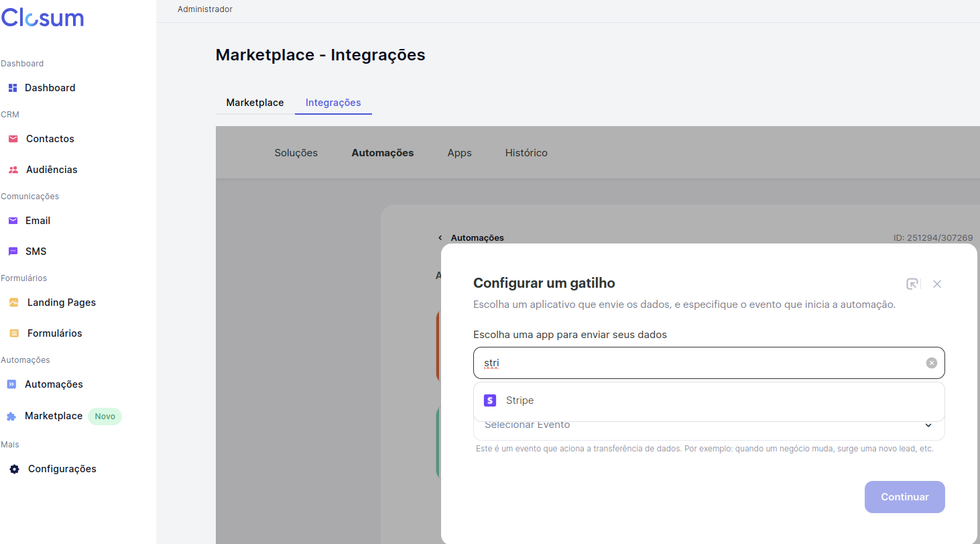
Task: Open Configurações in the sidebar
Action: coord(62,469)
